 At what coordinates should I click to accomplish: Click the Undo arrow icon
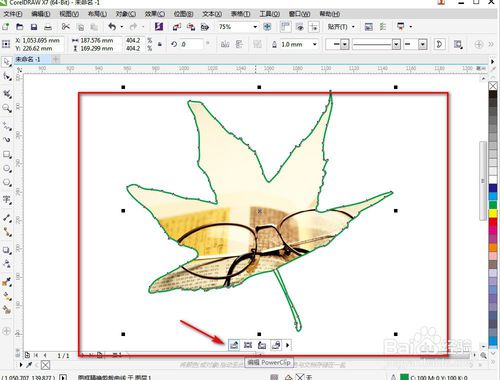[x=112, y=27]
